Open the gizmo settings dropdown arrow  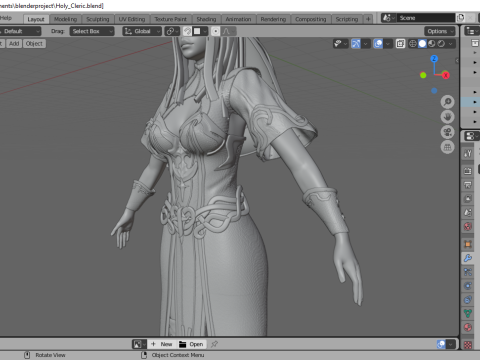365,44
